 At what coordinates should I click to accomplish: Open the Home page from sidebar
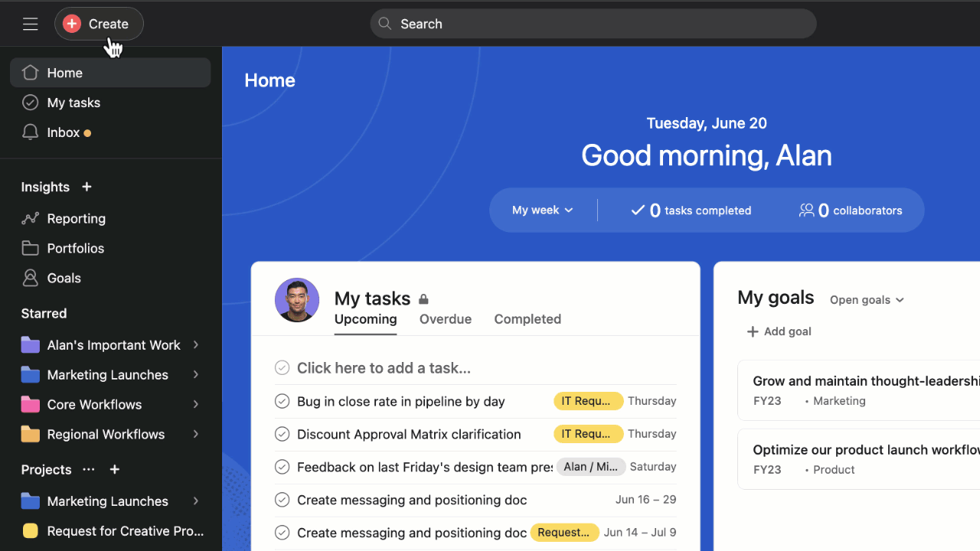[64, 73]
